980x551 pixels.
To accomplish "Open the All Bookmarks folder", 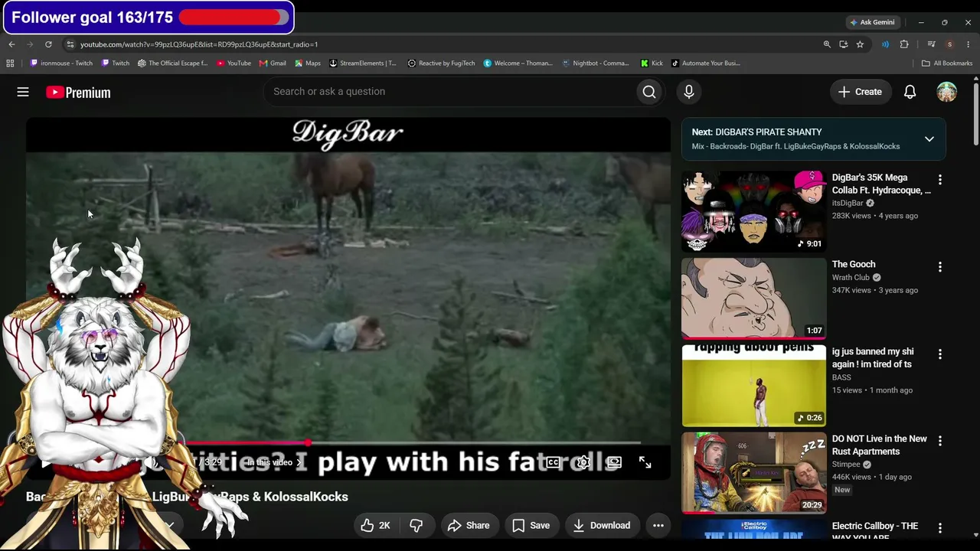I will tap(947, 64).
